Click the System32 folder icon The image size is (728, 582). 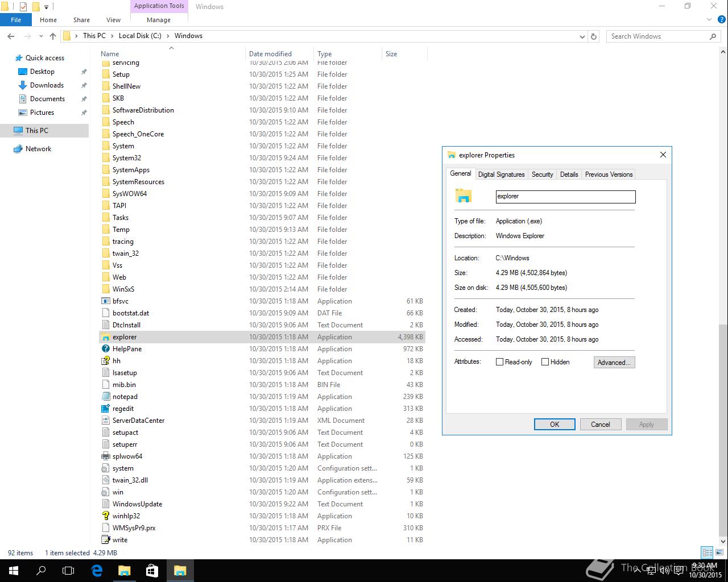point(105,158)
